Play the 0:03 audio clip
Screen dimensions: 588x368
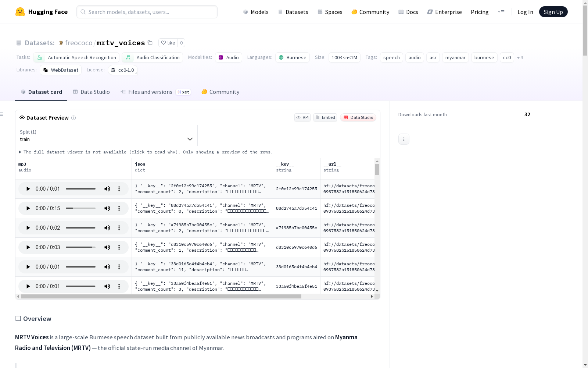(28, 247)
